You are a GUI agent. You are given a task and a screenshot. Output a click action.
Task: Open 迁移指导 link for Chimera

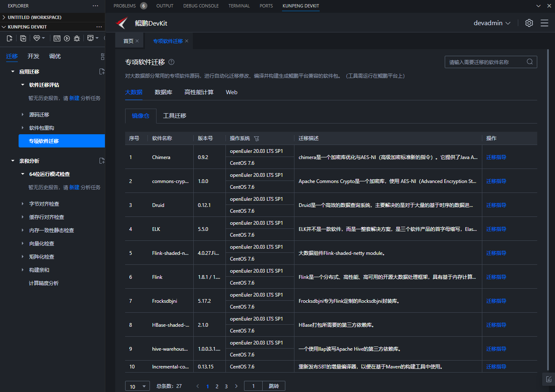click(x=496, y=157)
